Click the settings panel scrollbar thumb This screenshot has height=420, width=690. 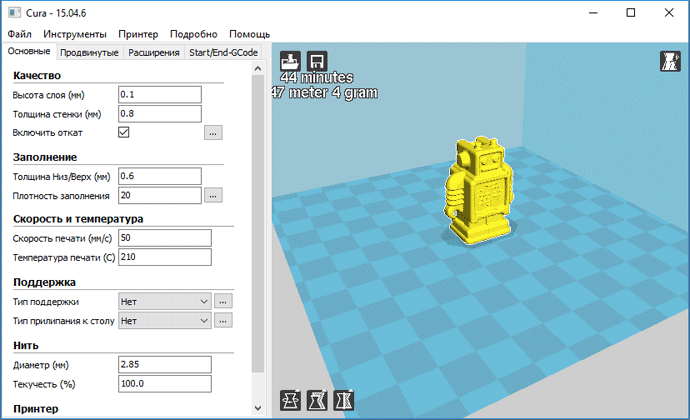click(258, 224)
